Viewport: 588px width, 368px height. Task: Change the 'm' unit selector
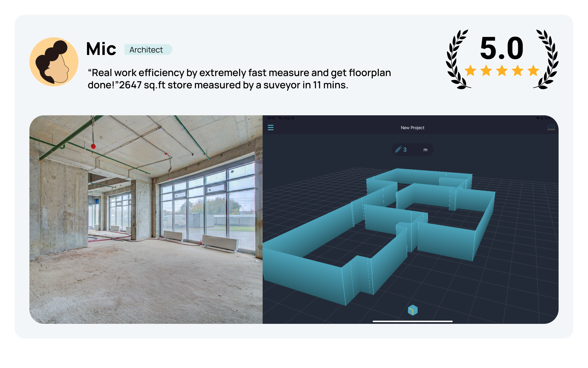click(425, 150)
